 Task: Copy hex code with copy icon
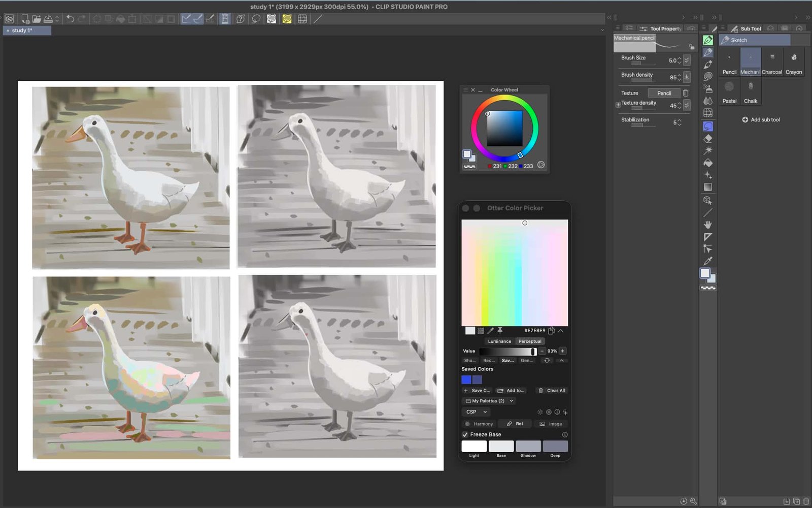pyautogui.click(x=551, y=331)
